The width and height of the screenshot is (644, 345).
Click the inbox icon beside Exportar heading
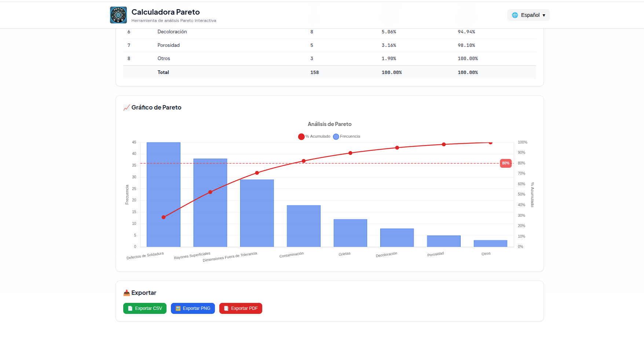127,293
